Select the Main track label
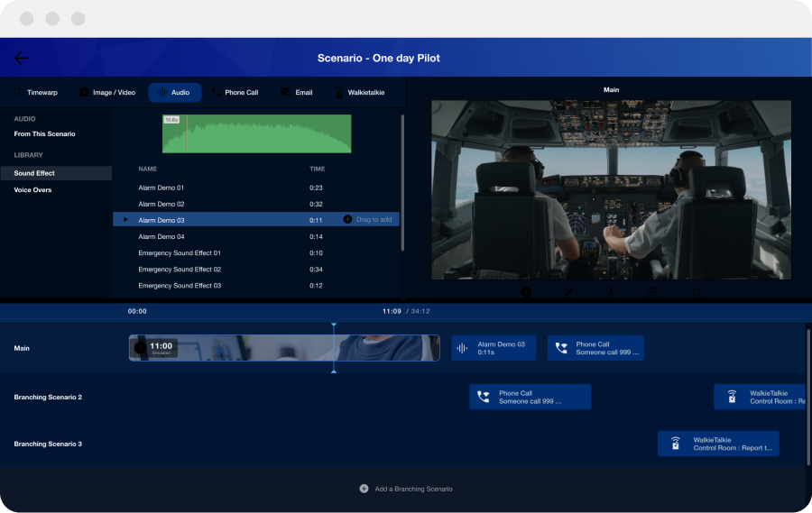The height and width of the screenshot is (513, 812). (x=22, y=348)
